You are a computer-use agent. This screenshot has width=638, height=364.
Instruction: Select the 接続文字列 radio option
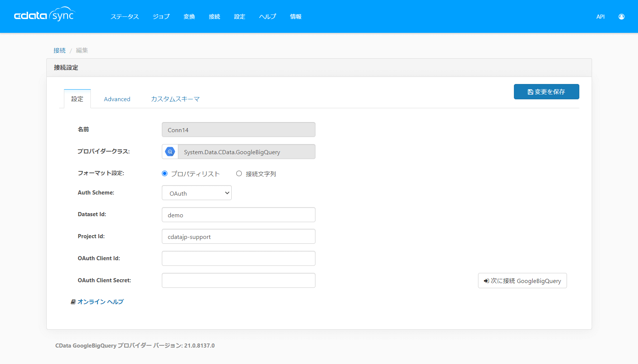tap(239, 174)
